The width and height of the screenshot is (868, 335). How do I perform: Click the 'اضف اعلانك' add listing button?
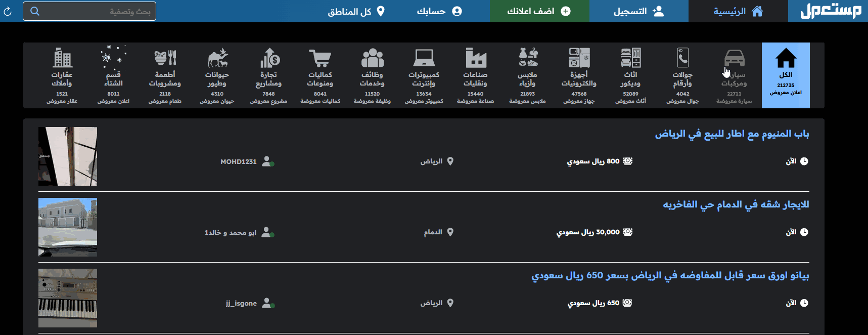tap(539, 11)
